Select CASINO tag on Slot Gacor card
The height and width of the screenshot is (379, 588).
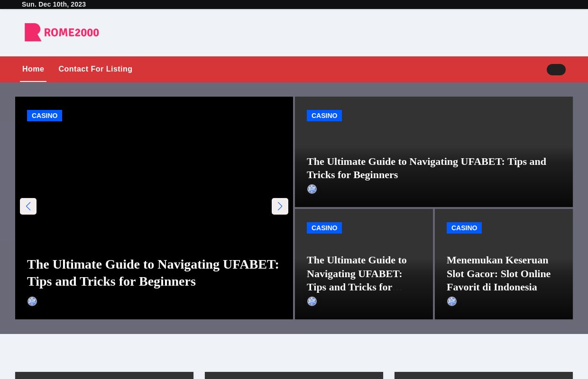tap(464, 228)
